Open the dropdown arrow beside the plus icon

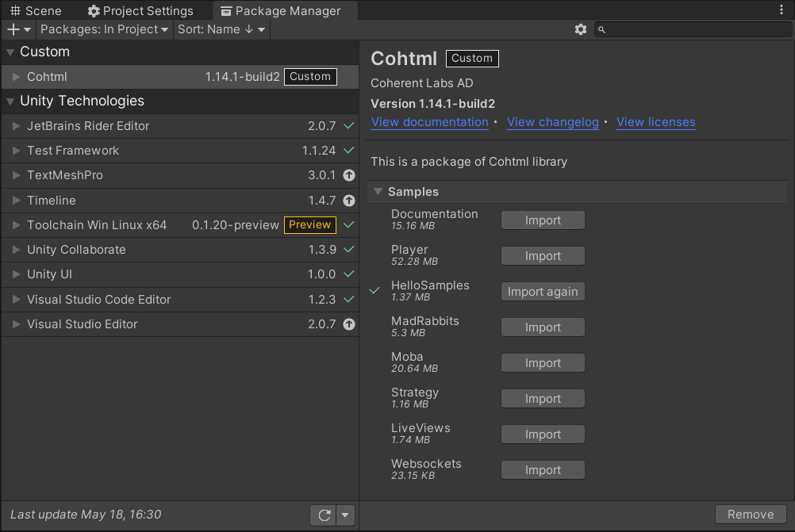28,30
